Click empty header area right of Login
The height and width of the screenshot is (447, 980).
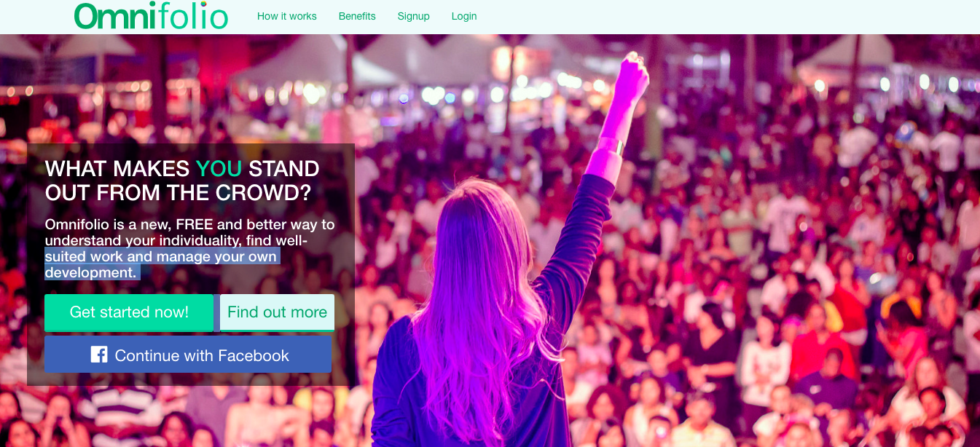729,16
